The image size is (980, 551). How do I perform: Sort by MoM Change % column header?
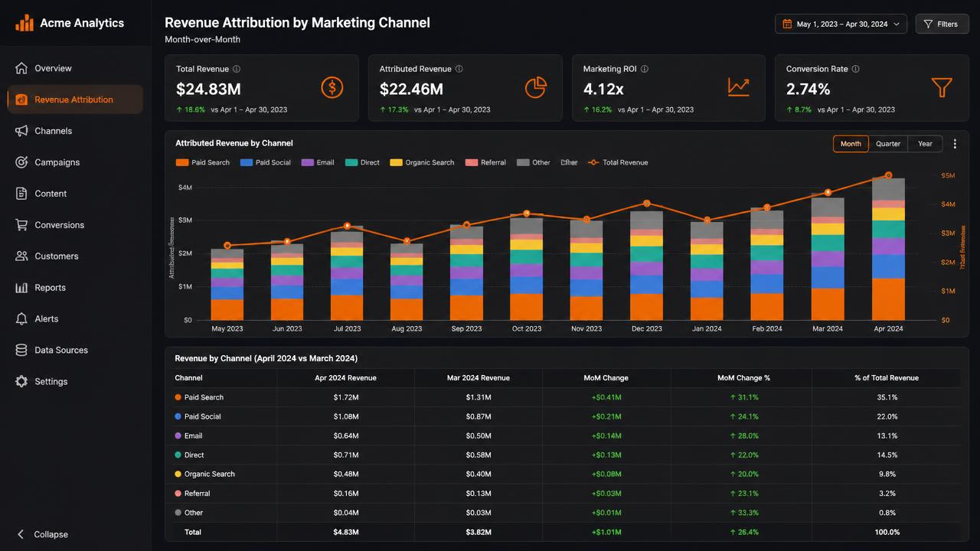pyautogui.click(x=743, y=378)
